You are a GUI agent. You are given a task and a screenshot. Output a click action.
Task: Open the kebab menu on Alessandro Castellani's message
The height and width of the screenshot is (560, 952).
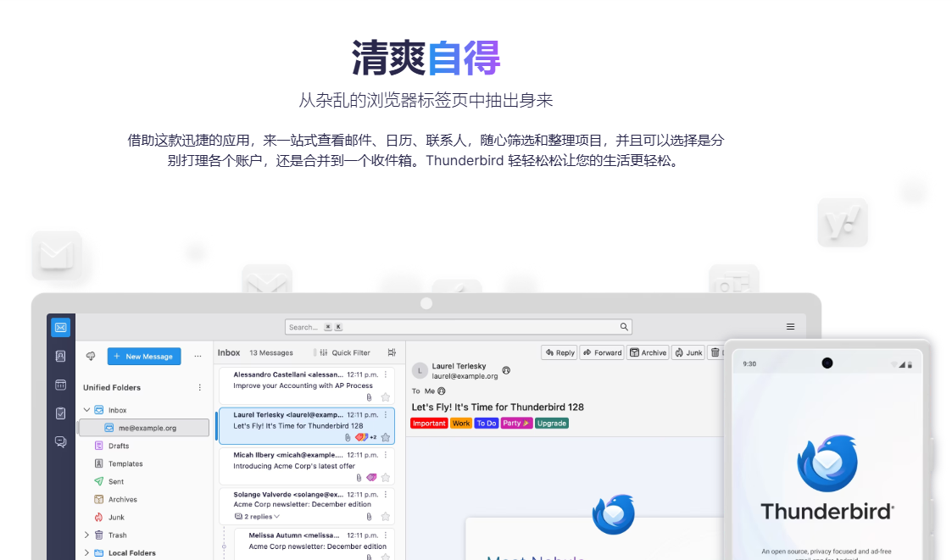386,374
